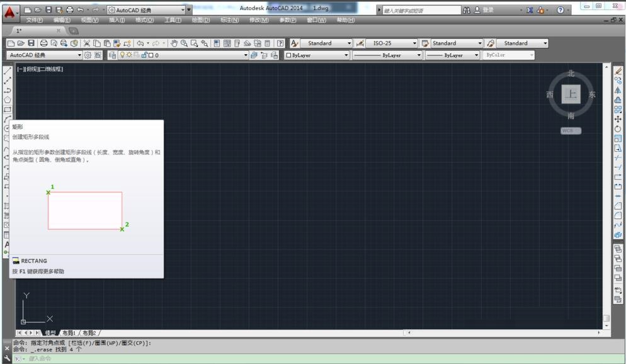
Task: Click the Scale tool in Modify toolbar
Action: tap(618, 139)
